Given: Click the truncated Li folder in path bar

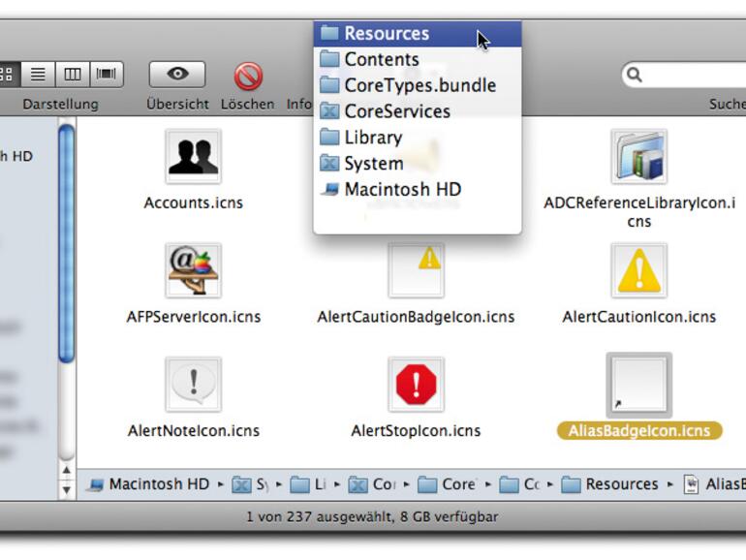Looking at the screenshot, I should [308, 484].
